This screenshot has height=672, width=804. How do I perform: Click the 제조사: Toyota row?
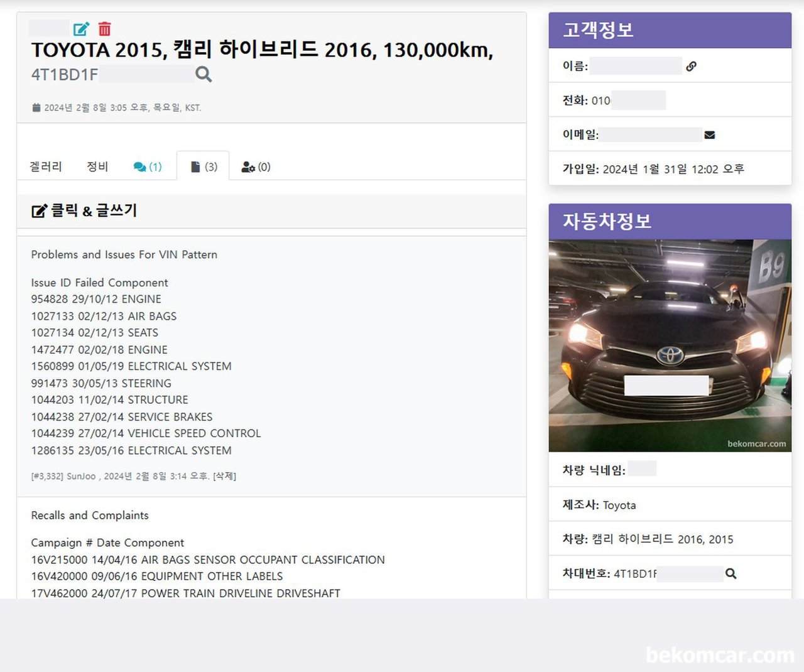[x=670, y=504]
